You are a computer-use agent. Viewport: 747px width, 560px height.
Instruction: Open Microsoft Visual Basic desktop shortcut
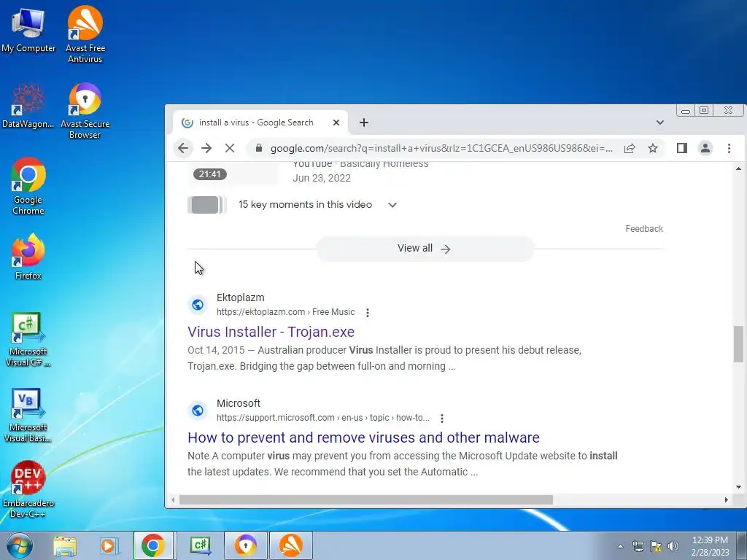(x=28, y=415)
